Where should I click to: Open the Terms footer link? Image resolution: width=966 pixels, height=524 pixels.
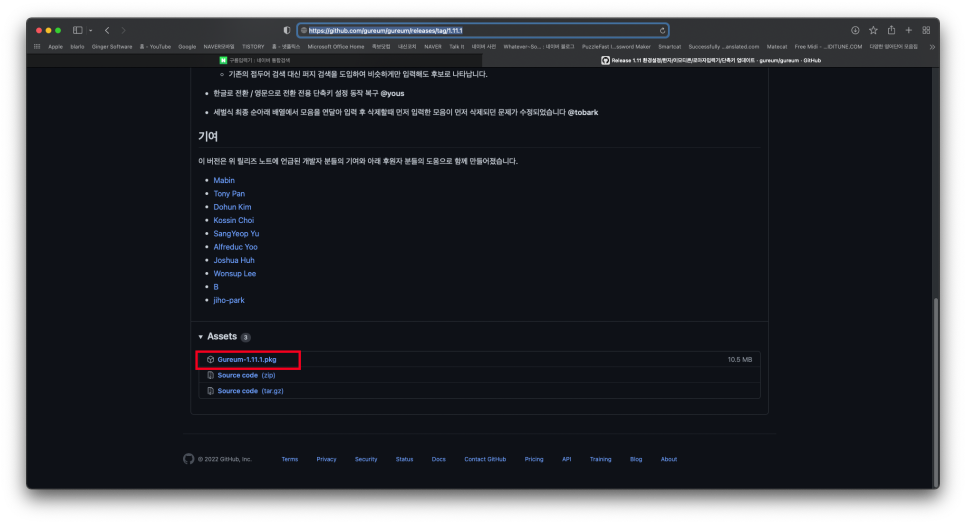point(290,459)
